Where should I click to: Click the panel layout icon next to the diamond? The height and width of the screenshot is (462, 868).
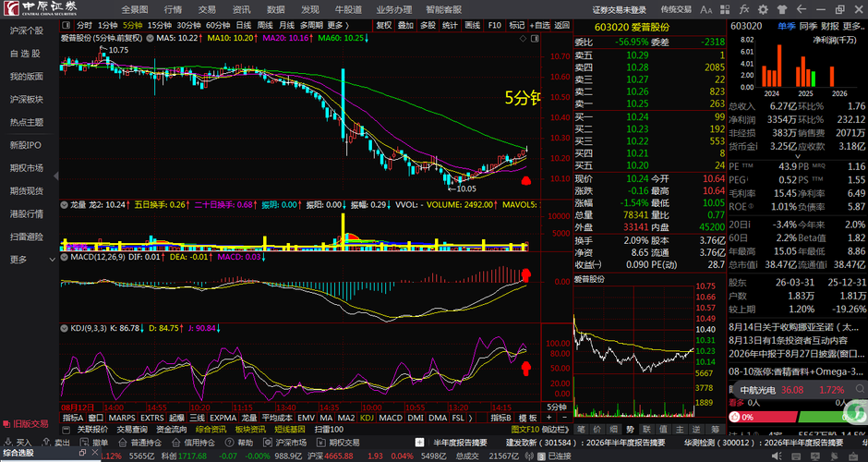(x=535, y=39)
